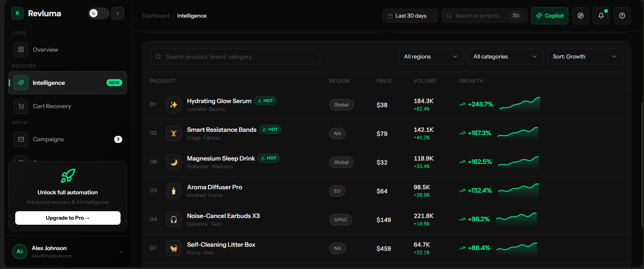Open Sort: Growth dropdown
This screenshot has width=644, height=269.
[585, 57]
